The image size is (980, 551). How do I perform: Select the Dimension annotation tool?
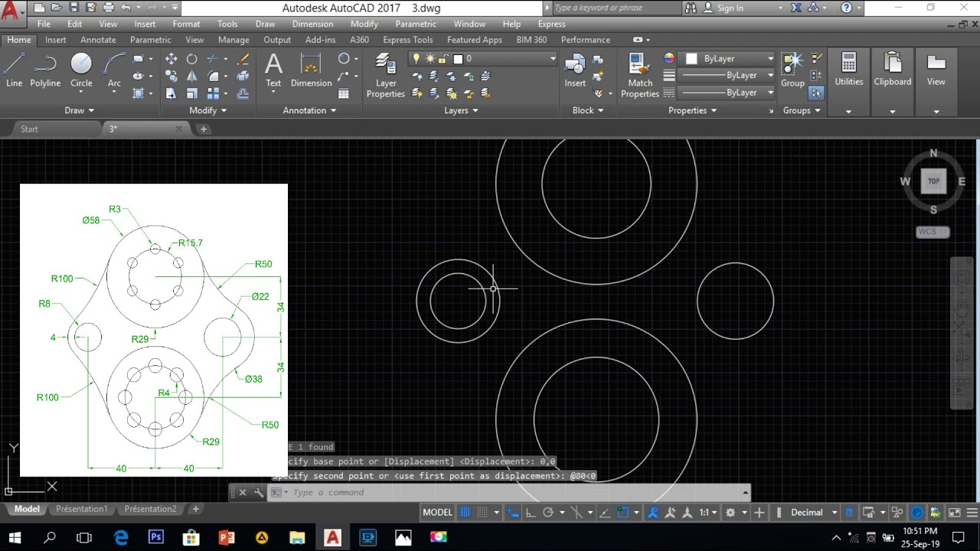coord(311,70)
